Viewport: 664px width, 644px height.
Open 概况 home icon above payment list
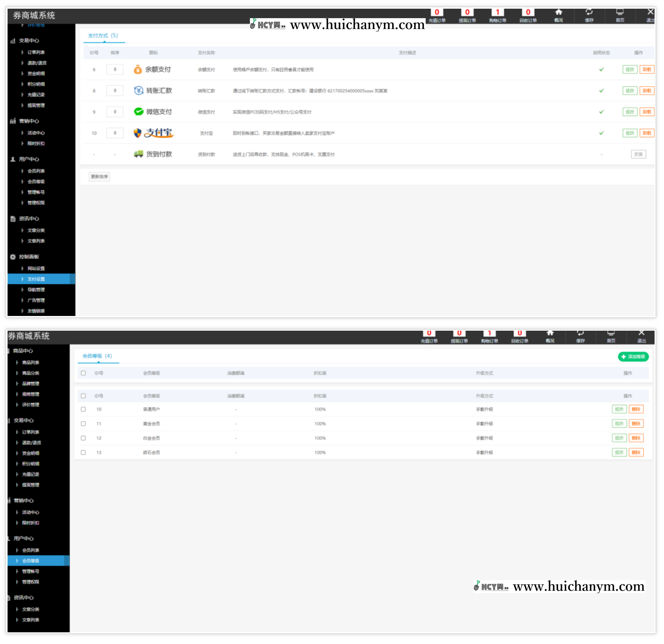coord(558,12)
